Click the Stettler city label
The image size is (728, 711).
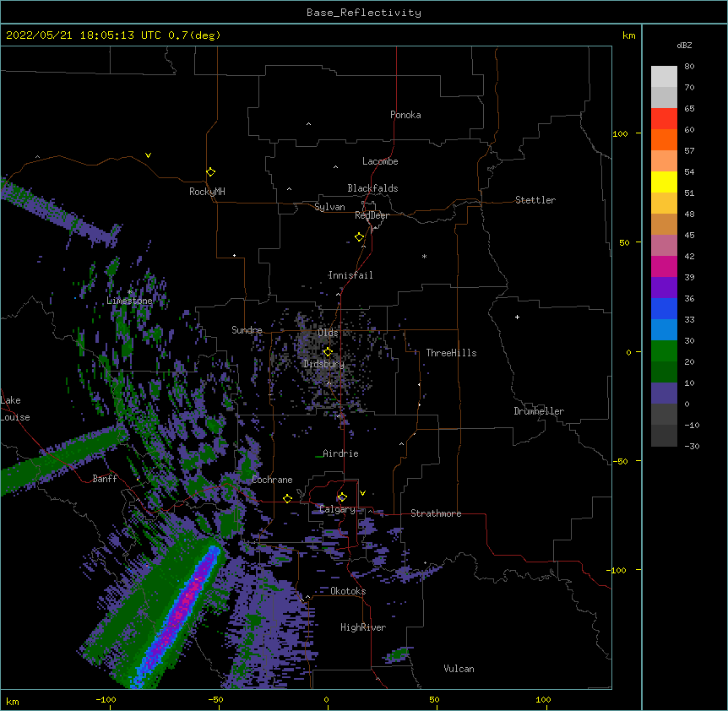(x=535, y=200)
